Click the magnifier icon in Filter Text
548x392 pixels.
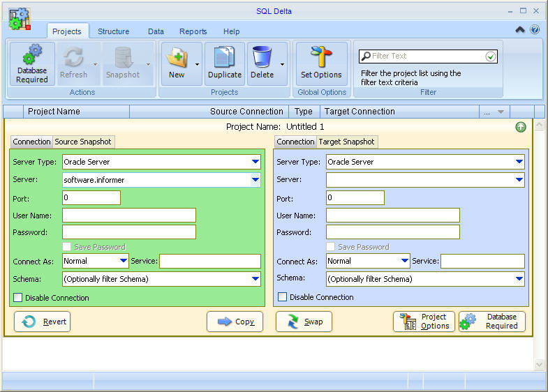[x=366, y=56]
